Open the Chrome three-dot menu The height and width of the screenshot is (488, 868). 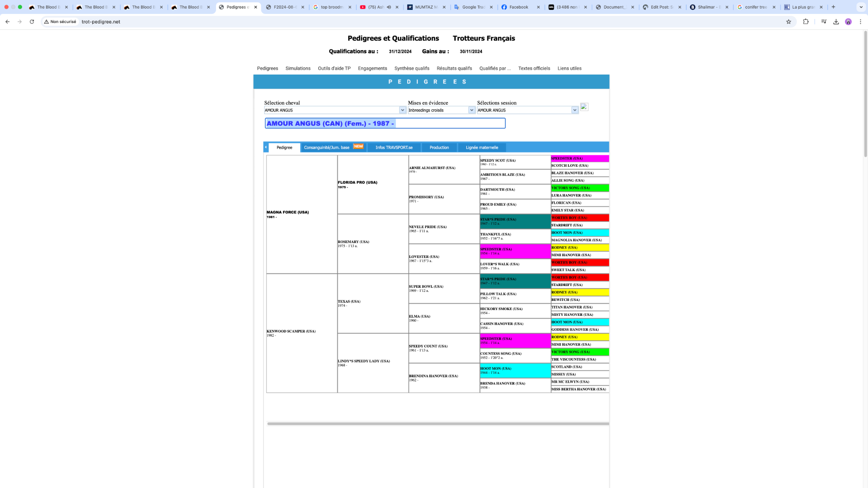click(860, 22)
